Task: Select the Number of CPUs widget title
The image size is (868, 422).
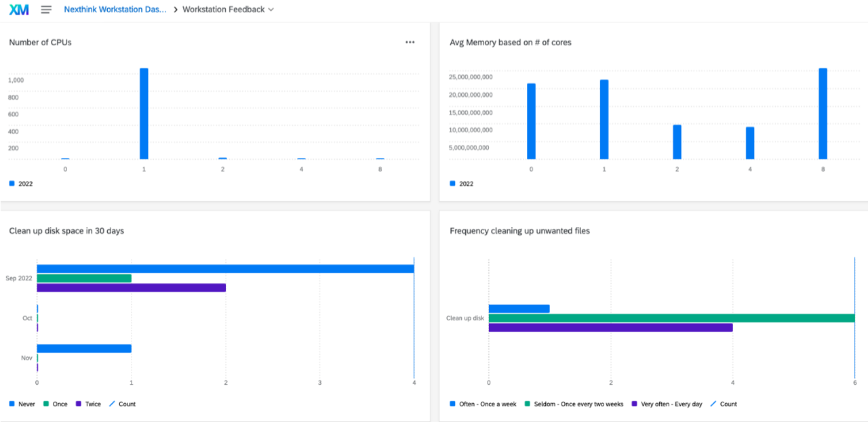Action: 40,42
